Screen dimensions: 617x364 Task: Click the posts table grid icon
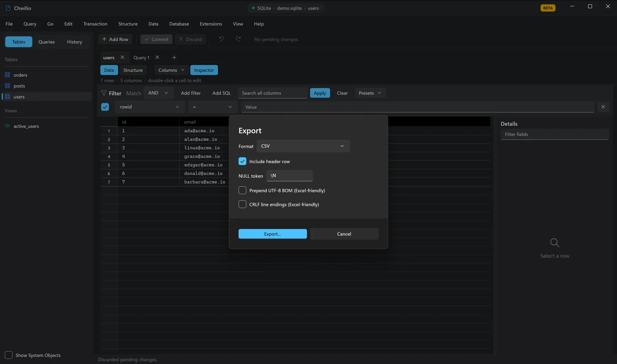click(x=7, y=86)
